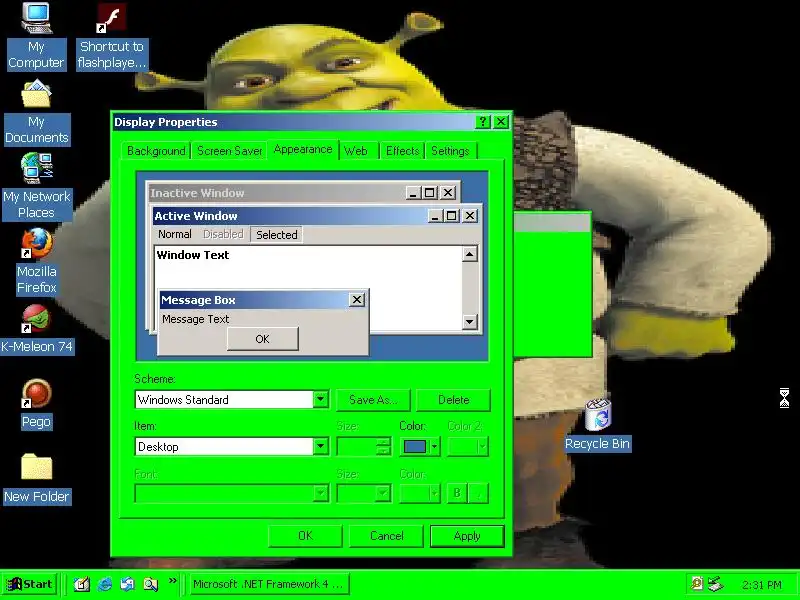Click the disabled Color 2 swatch
The width and height of the screenshot is (800, 600).
click(x=468, y=447)
